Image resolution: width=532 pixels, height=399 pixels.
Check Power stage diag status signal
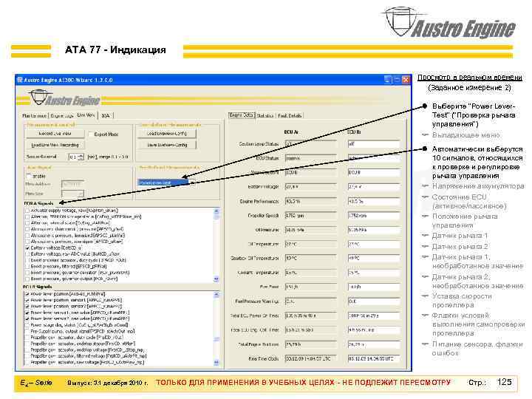click(x=27, y=325)
